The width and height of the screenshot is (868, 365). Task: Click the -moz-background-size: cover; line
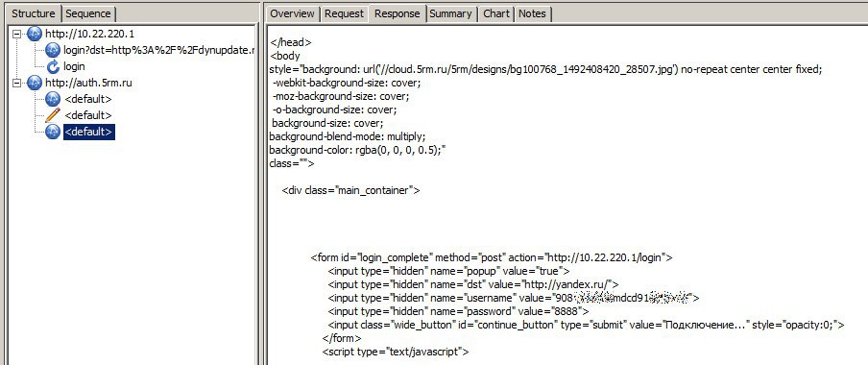coord(341,96)
